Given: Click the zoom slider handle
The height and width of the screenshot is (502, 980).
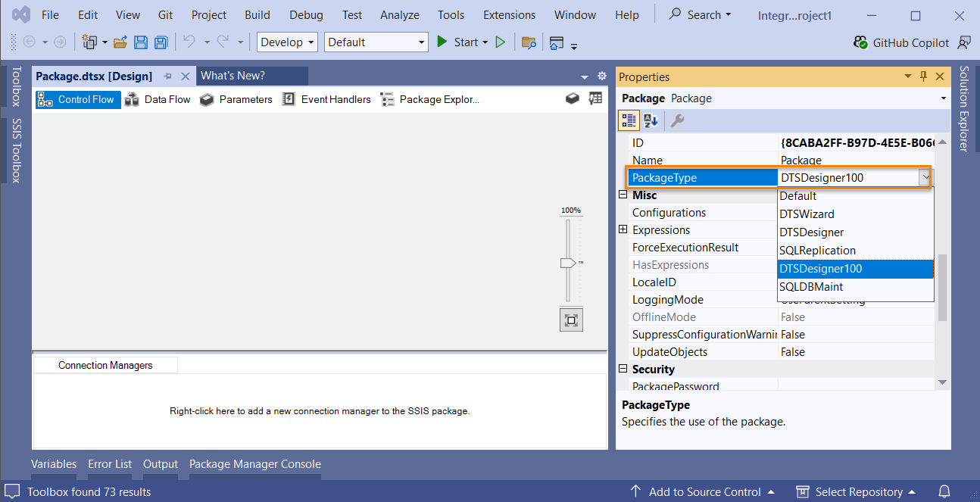Looking at the screenshot, I should tap(568, 263).
